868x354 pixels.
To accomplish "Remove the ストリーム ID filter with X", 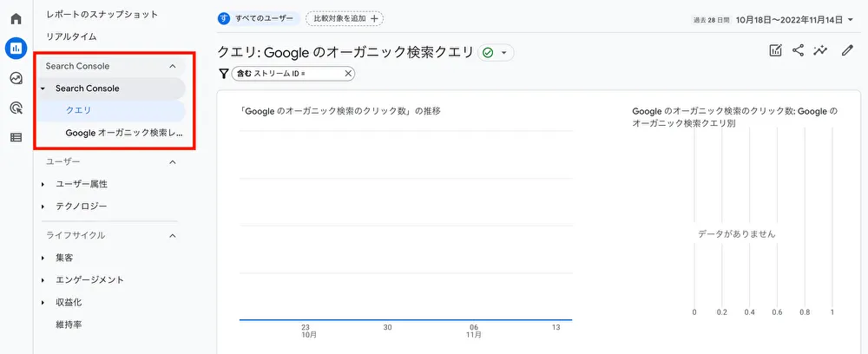I will [x=348, y=74].
